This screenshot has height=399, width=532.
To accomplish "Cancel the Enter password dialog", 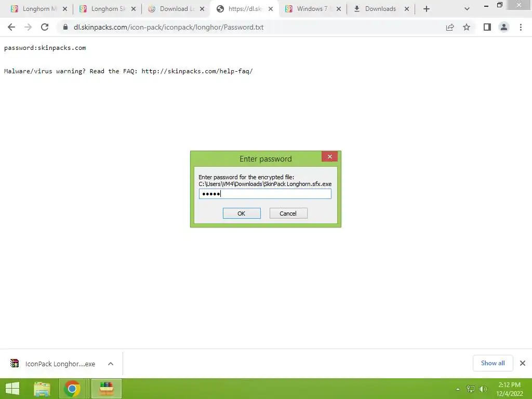I will click(288, 214).
